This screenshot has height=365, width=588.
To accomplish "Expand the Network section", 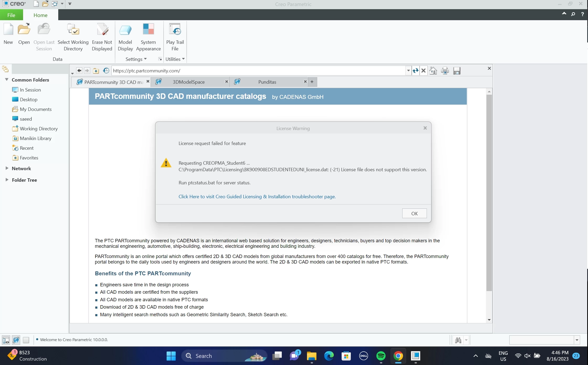I will [x=7, y=168].
